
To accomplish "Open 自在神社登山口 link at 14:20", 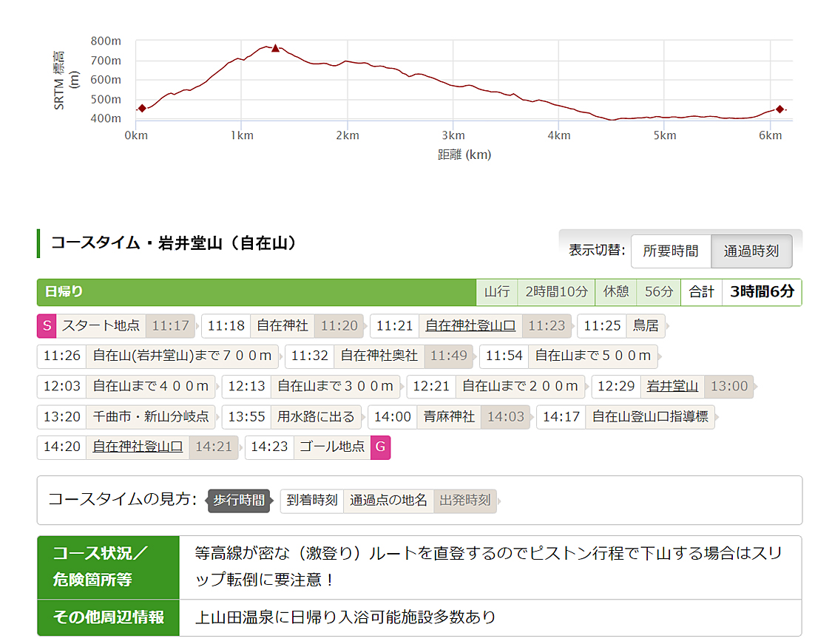I will [138, 447].
